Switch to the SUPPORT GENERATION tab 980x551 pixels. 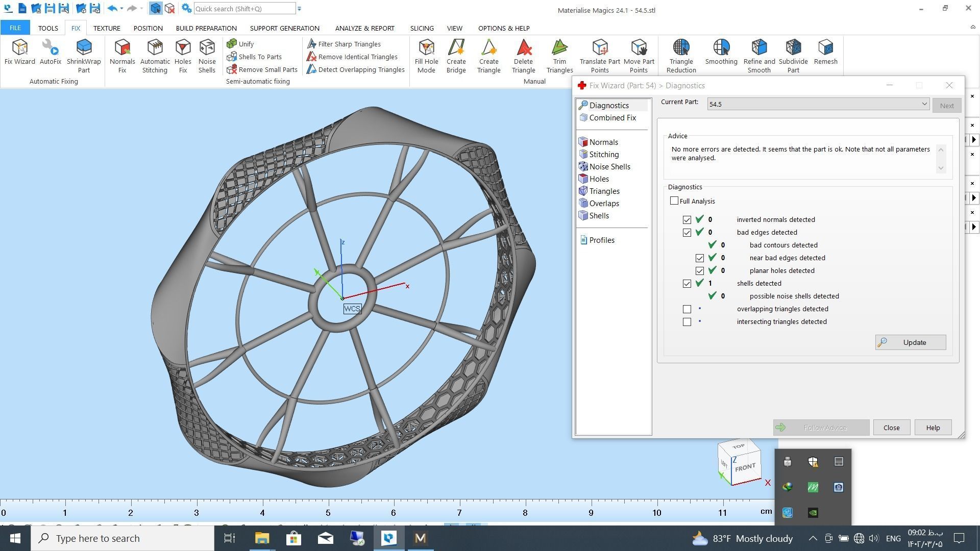pos(284,28)
